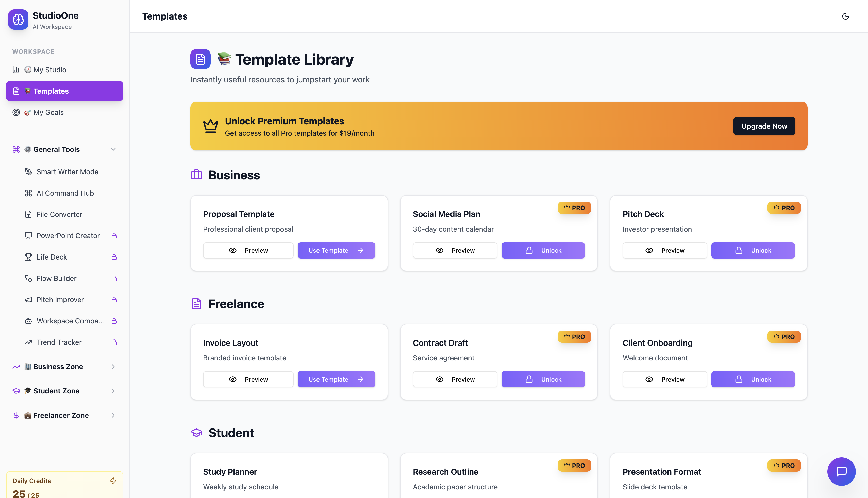Use the Invoice Layout template
This screenshot has height=498, width=868.
(x=336, y=379)
